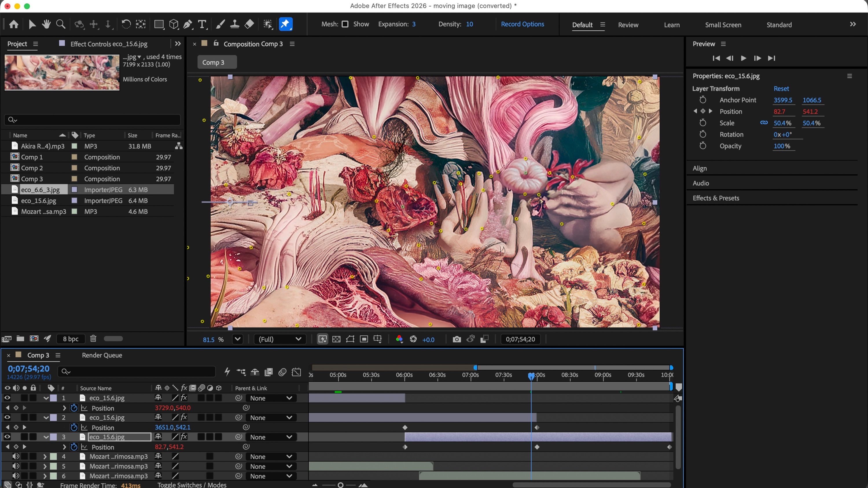Enable the Mesh Show checkbox
The image size is (868, 488).
(x=345, y=24)
